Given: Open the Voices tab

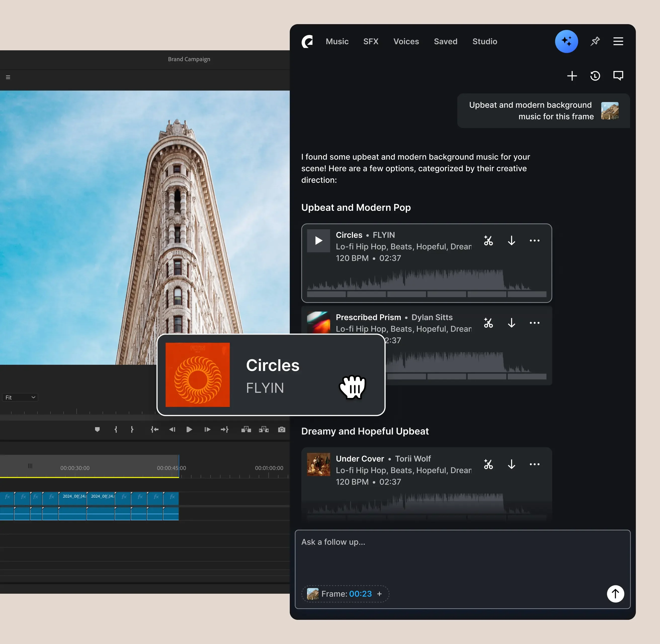Looking at the screenshot, I should tap(406, 42).
